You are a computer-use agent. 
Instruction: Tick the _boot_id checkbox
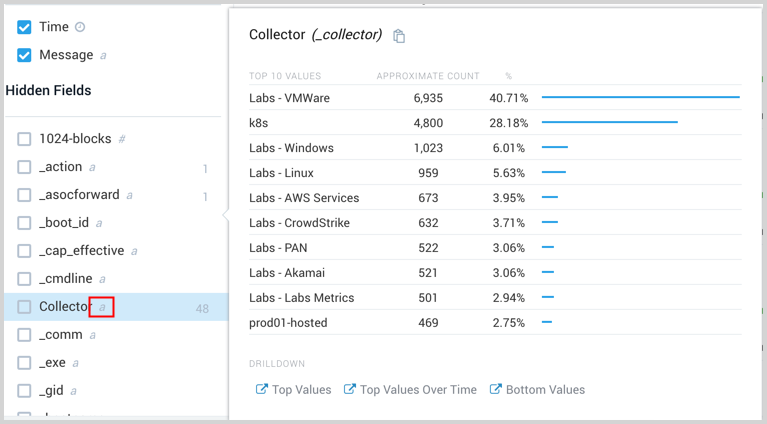click(x=24, y=223)
